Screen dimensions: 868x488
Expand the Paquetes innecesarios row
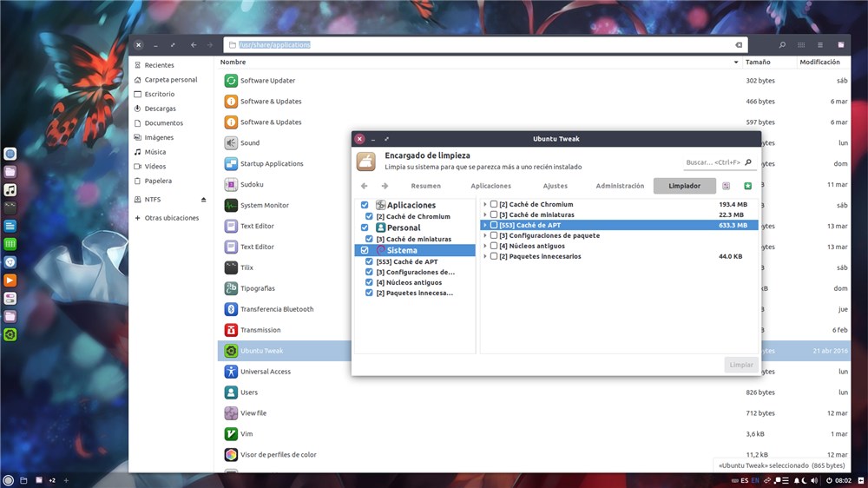[485, 256]
